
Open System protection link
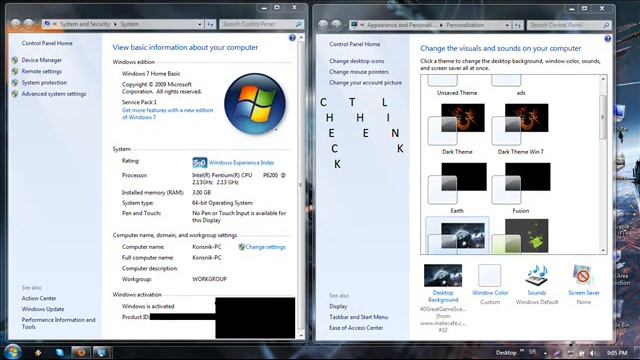44,82
